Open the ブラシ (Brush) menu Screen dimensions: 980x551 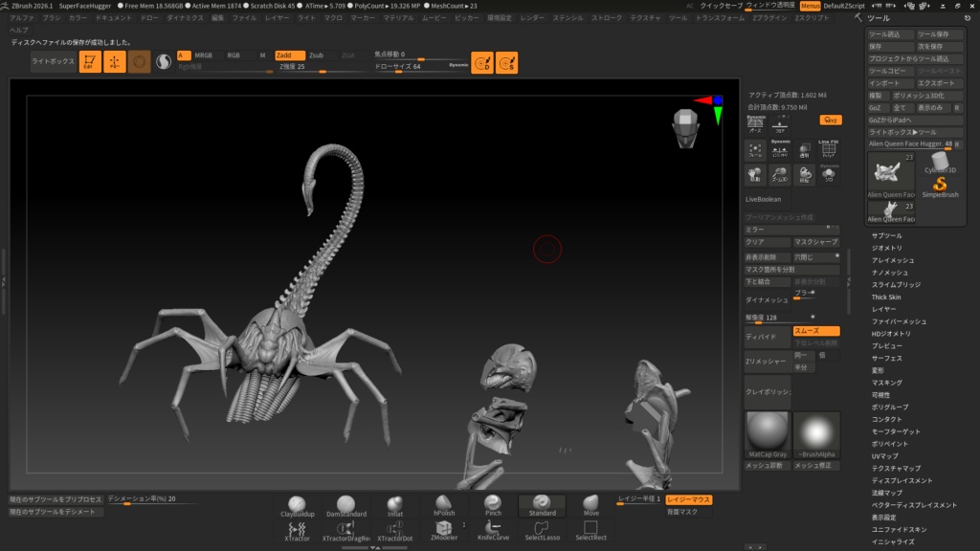point(51,18)
